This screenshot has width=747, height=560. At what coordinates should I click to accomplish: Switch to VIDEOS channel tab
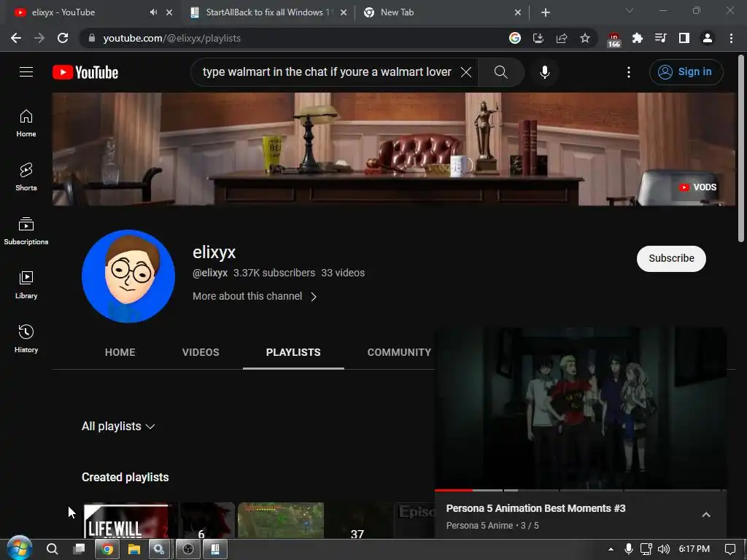pos(201,352)
